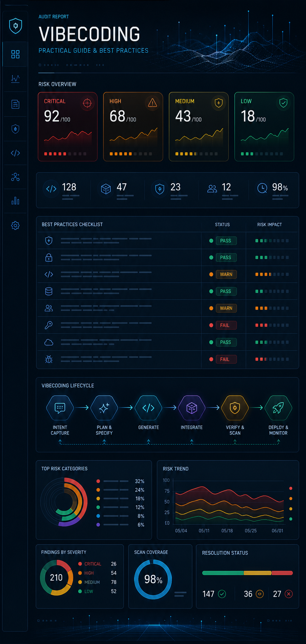Click the users icon beside 12

click(212, 189)
